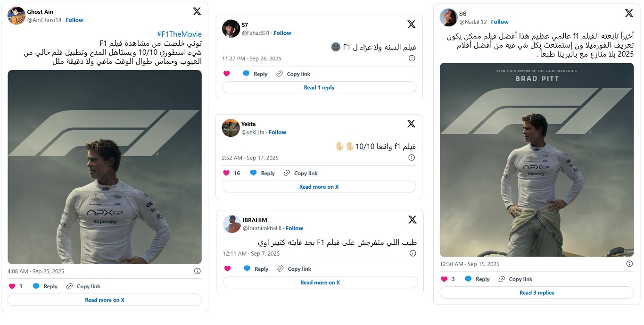The height and width of the screenshot is (325, 644).
Task: Click Read 1 reply on S7's tweet
Action: point(319,87)
